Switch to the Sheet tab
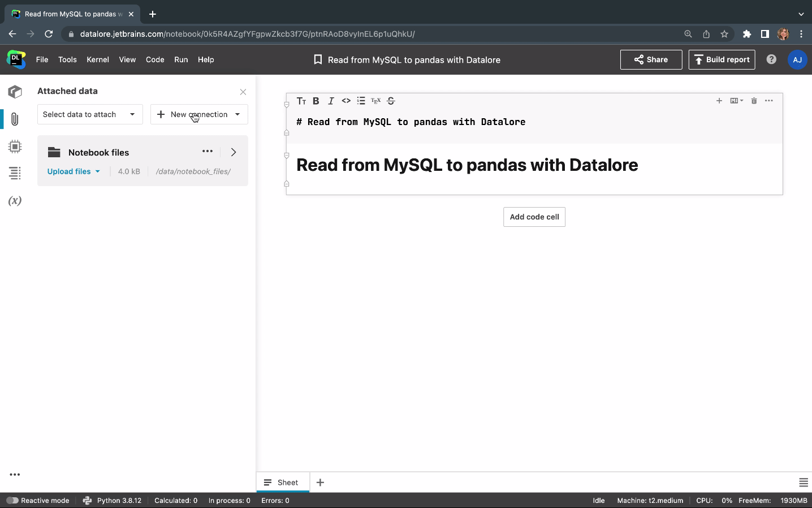812x508 pixels. click(x=283, y=483)
